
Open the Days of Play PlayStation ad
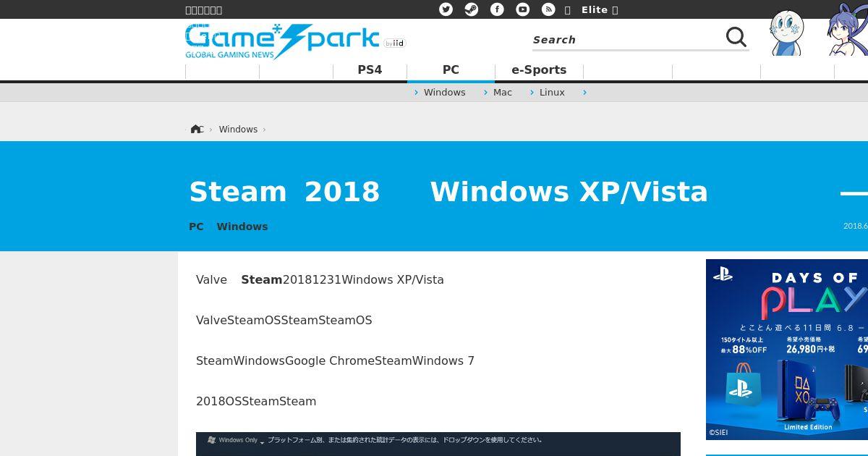click(787, 349)
